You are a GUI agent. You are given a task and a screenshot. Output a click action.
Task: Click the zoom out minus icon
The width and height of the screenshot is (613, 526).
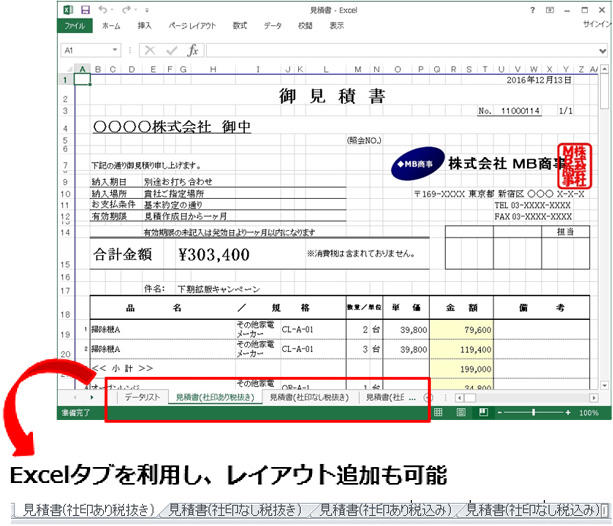[x=499, y=412]
